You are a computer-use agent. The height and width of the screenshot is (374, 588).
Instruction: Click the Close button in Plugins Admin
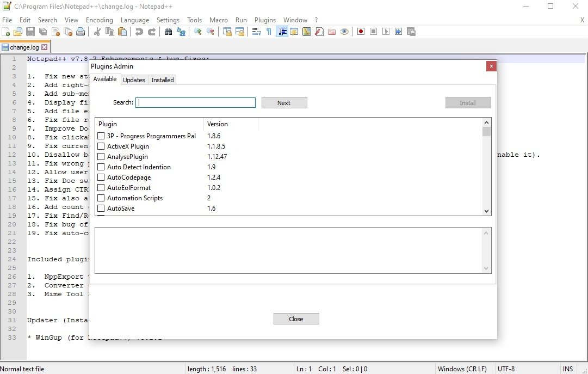click(x=296, y=319)
